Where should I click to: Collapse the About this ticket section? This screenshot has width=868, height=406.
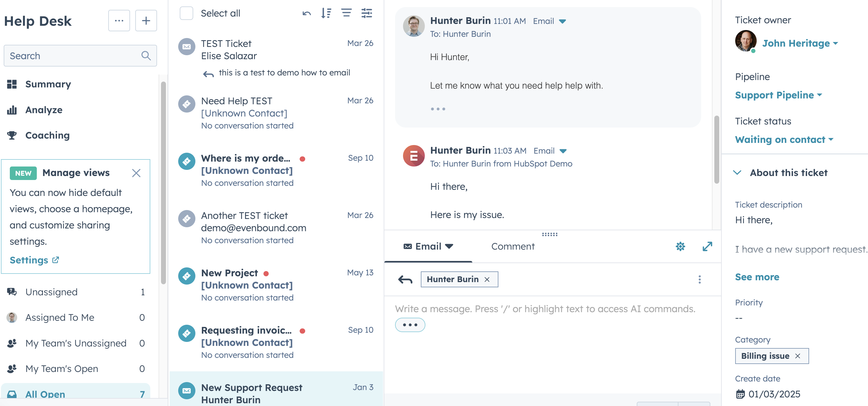point(737,173)
